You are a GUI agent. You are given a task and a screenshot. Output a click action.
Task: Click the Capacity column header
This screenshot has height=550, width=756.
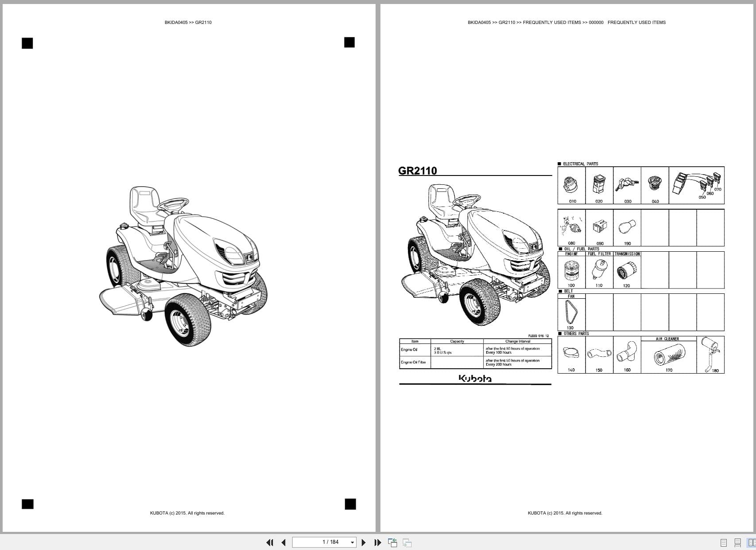point(457,342)
